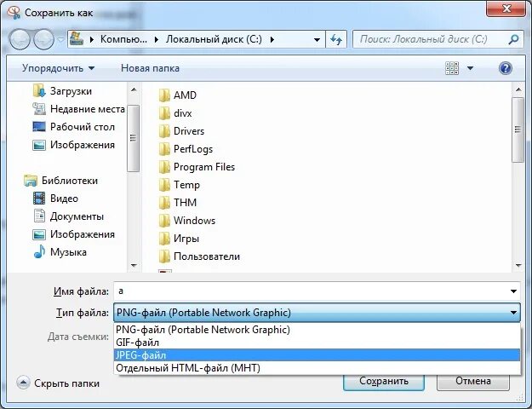Click the Windows folder icon
The height and width of the screenshot is (409, 532).
[x=164, y=221]
